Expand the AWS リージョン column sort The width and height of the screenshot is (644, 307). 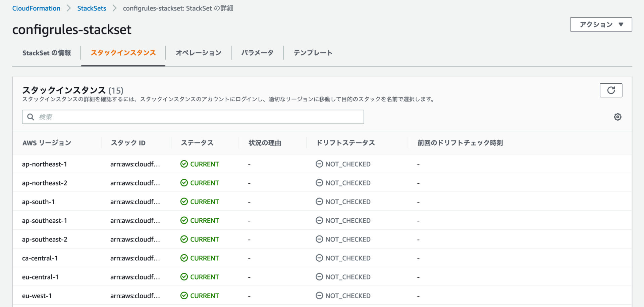47,142
